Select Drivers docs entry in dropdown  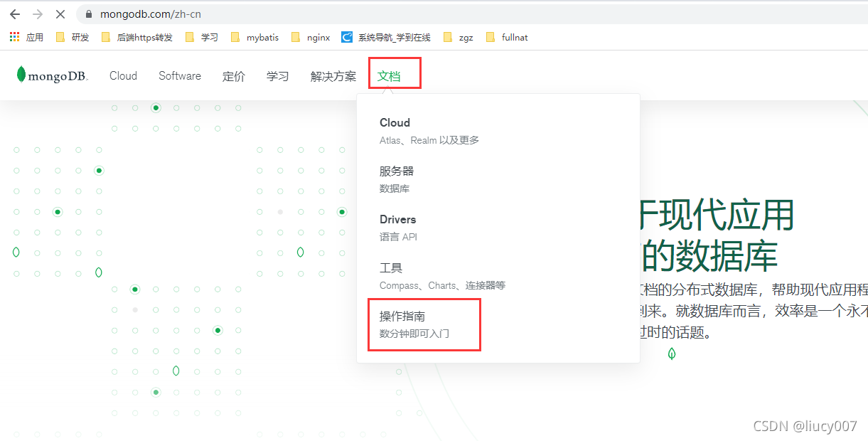[398, 228]
